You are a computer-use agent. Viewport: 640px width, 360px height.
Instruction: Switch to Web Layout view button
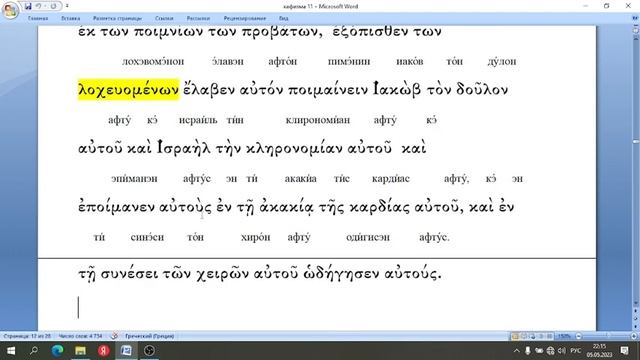tap(533, 336)
